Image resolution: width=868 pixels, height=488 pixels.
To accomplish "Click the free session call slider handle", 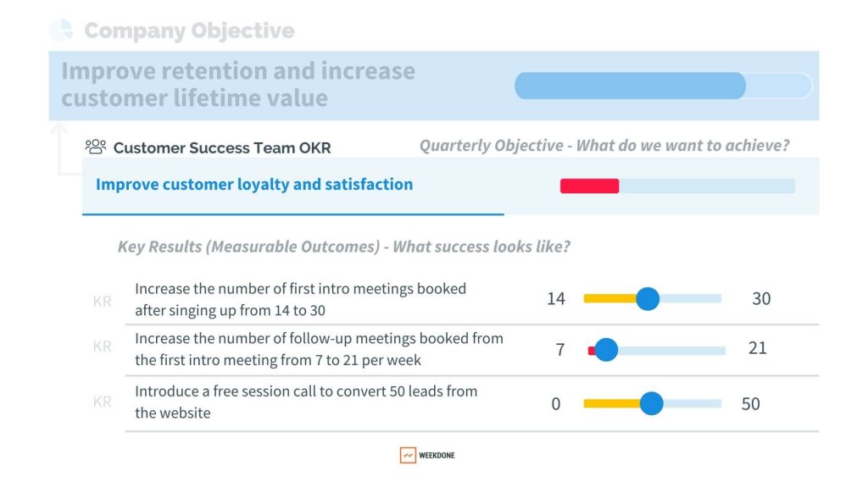I will point(652,403).
